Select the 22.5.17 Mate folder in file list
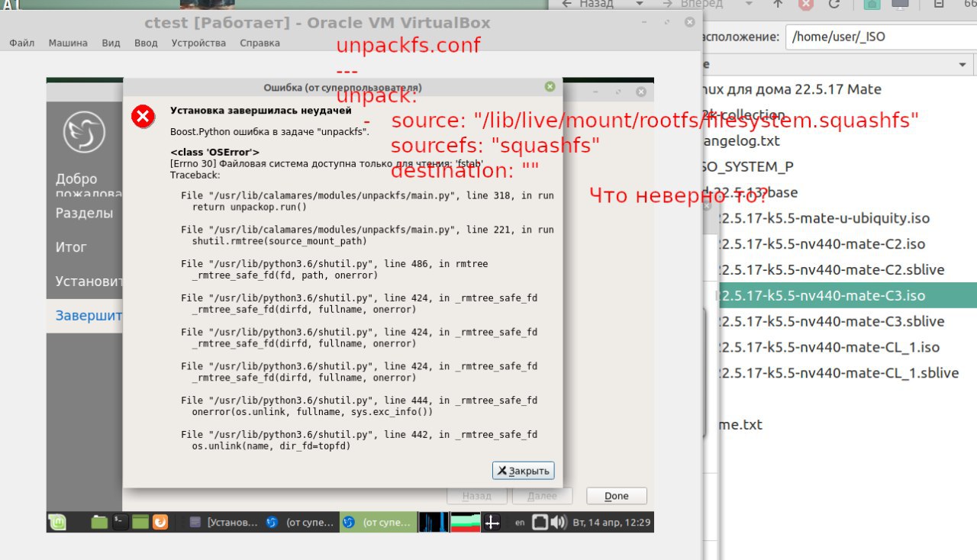The image size is (977, 560). click(792, 89)
